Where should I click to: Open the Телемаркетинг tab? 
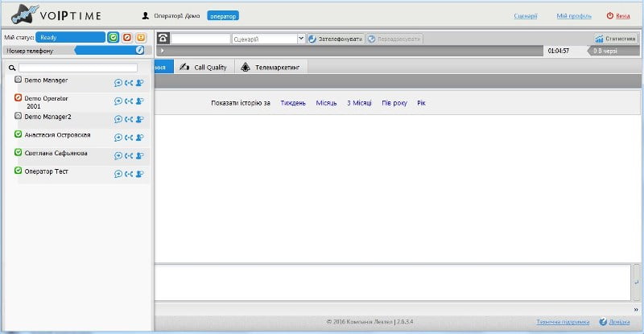[x=270, y=67]
